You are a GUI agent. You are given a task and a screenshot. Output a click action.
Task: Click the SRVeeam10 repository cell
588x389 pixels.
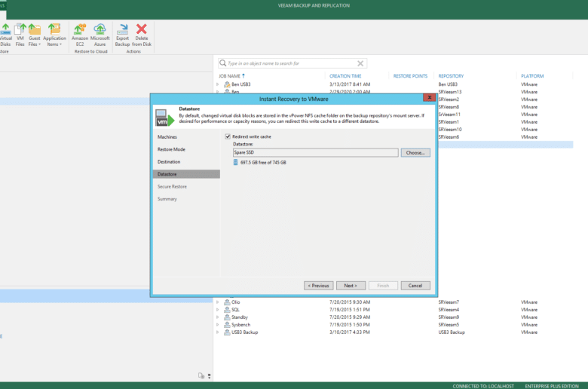point(450,130)
